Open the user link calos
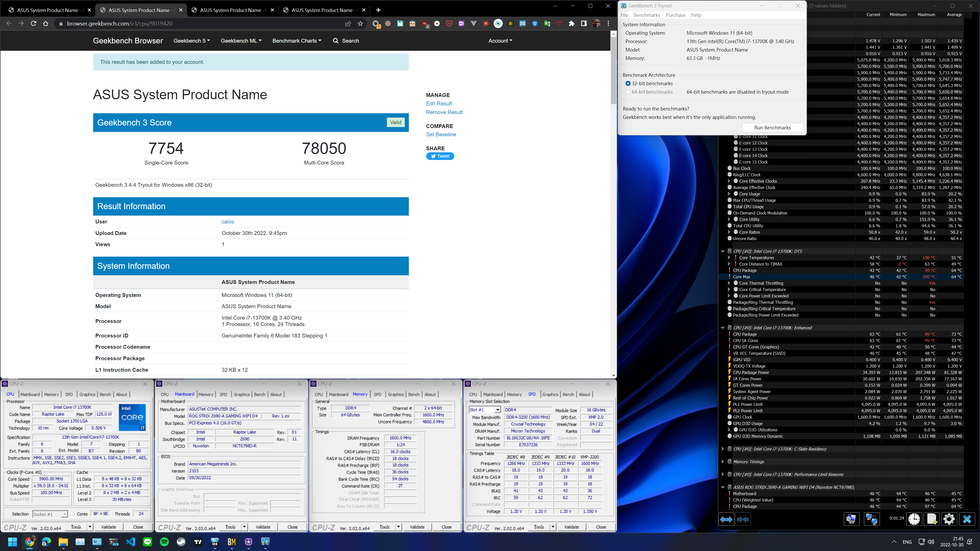The height and width of the screenshot is (551, 980). (227, 222)
